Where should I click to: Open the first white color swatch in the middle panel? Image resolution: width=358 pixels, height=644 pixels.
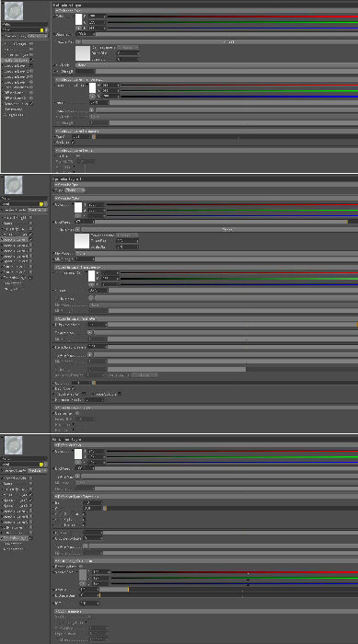click(x=78, y=207)
